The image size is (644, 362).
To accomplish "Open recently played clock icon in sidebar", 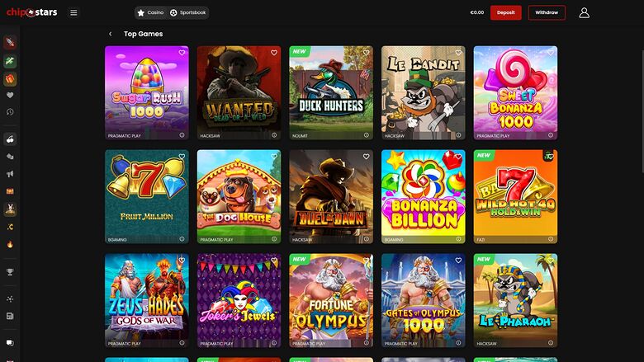I will coord(10,112).
